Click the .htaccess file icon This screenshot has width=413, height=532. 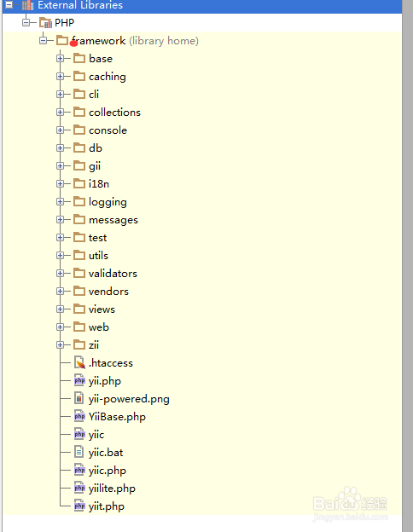coord(79,362)
